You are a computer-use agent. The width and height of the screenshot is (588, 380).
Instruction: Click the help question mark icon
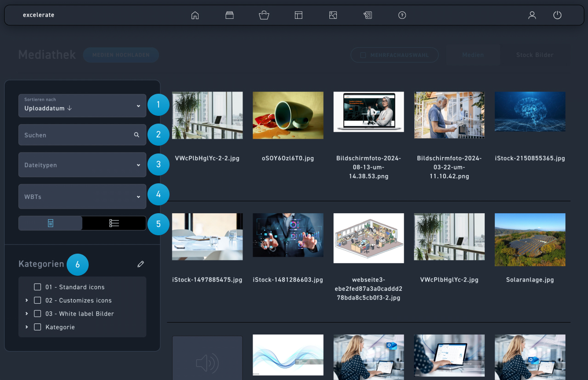[x=402, y=15]
